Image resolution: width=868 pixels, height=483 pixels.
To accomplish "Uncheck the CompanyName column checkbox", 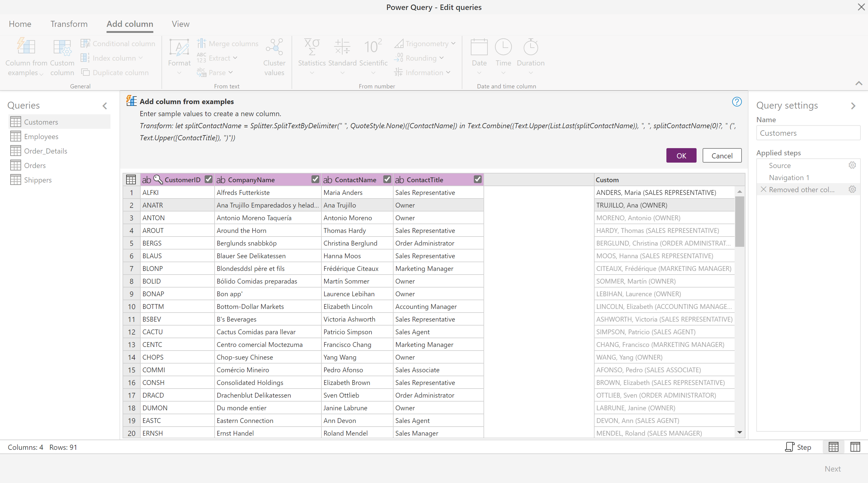I will click(315, 179).
